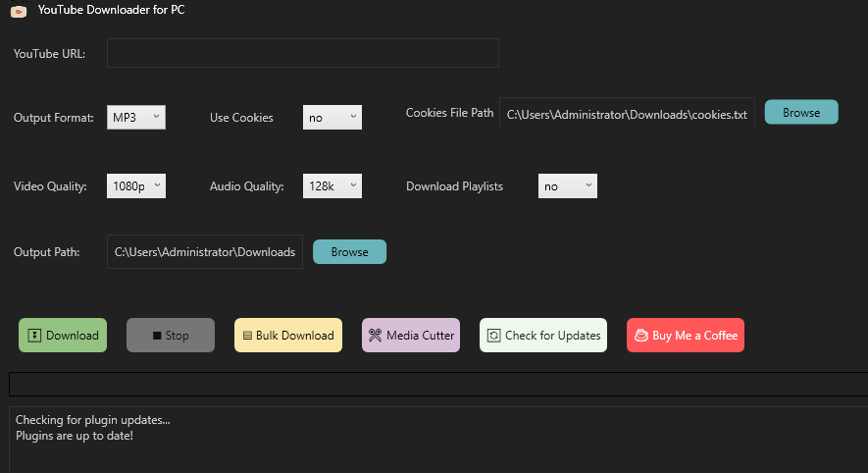Image resolution: width=868 pixels, height=473 pixels.
Task: Click the Output Path text field
Action: pos(205,252)
